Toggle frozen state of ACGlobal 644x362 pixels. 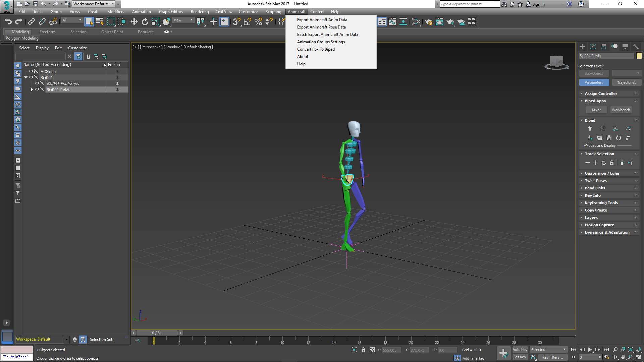tap(117, 71)
